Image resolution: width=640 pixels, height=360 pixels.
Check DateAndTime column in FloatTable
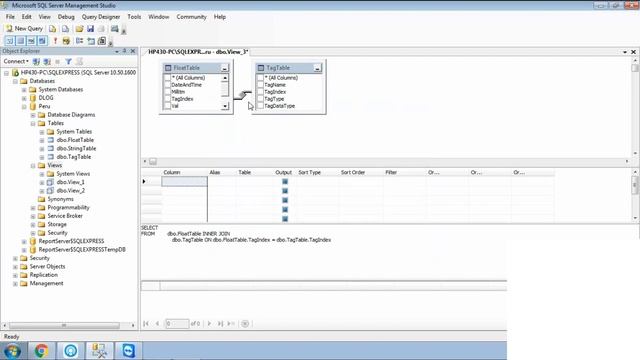[x=167, y=84]
